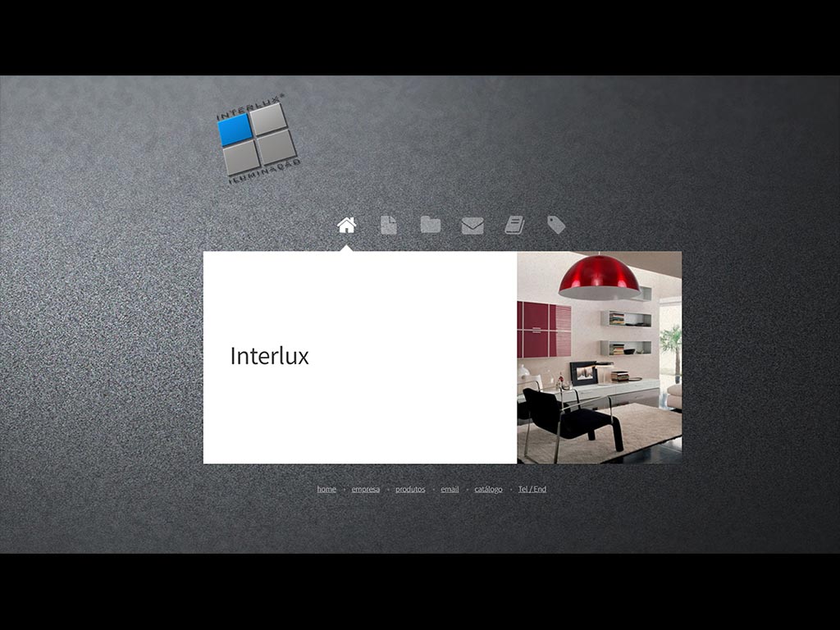Click the 'Tel / End' footer link

[532, 490]
